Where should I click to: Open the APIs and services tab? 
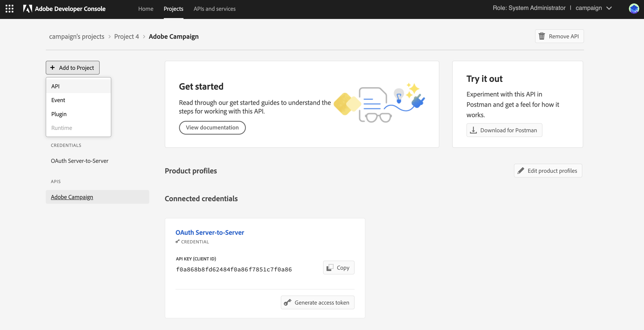pyautogui.click(x=215, y=9)
